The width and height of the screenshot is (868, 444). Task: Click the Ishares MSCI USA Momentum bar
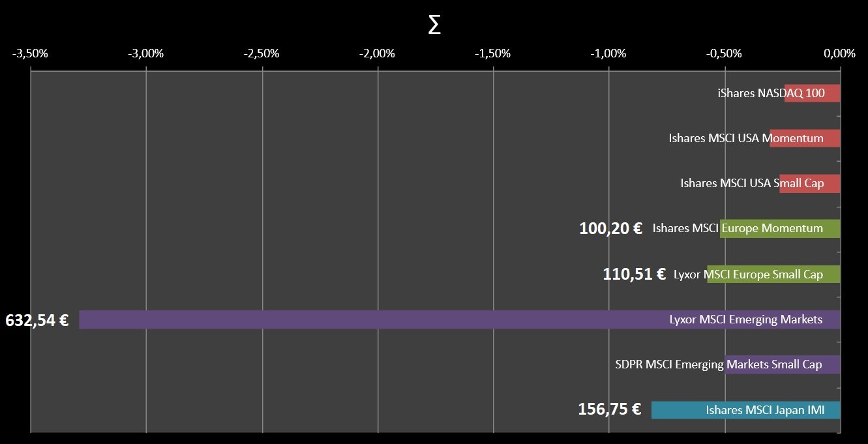tap(805, 138)
